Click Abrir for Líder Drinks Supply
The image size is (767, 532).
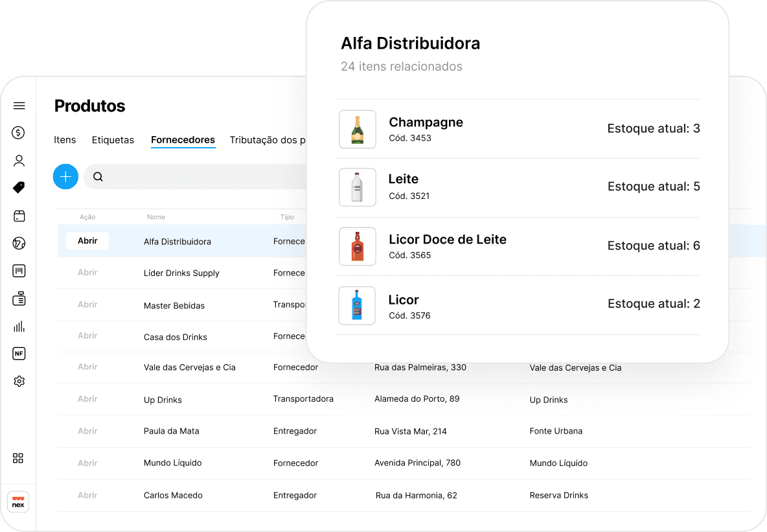pyautogui.click(x=87, y=273)
